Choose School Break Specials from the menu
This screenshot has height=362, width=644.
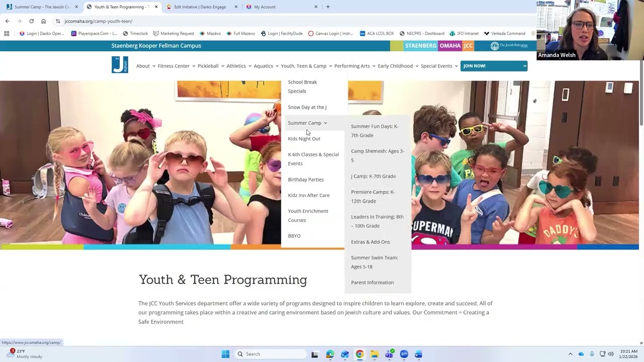[302, 86]
